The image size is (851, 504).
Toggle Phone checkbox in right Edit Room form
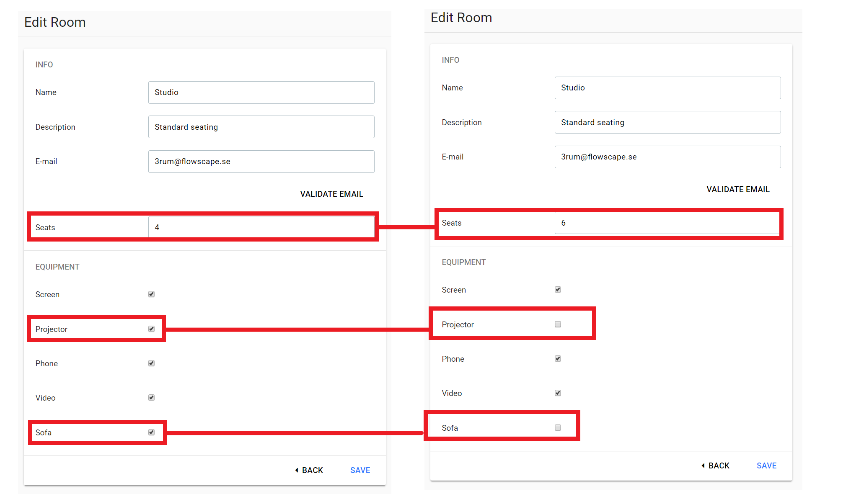[558, 359]
